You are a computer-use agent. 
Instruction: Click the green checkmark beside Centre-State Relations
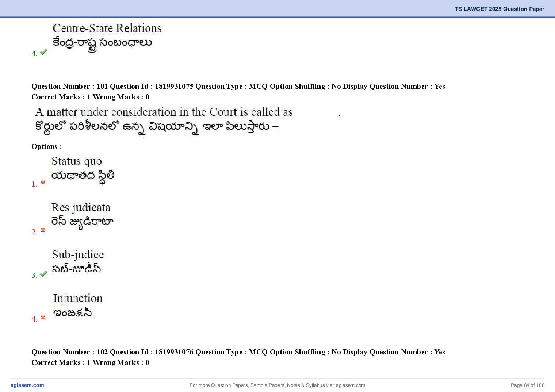point(43,52)
